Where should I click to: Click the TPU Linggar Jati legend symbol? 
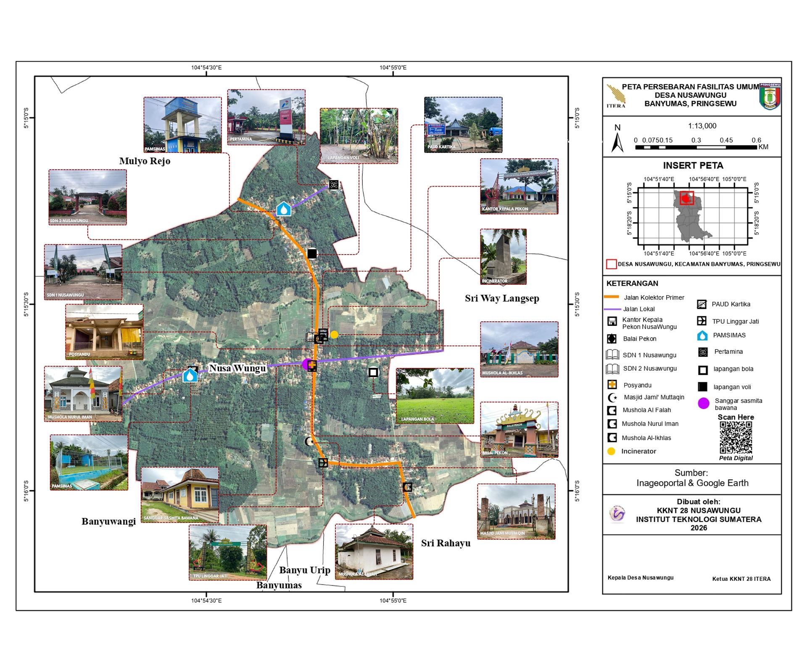(702, 321)
